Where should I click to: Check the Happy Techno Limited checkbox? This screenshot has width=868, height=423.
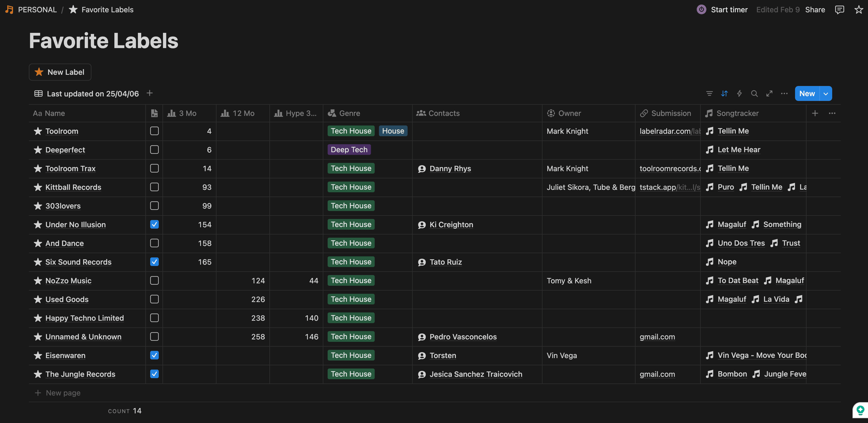(154, 318)
